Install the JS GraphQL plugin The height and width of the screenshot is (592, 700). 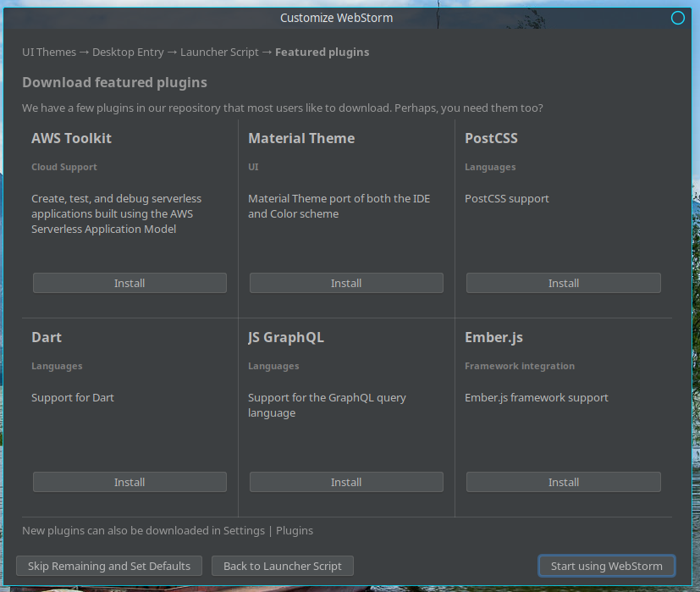pos(346,482)
